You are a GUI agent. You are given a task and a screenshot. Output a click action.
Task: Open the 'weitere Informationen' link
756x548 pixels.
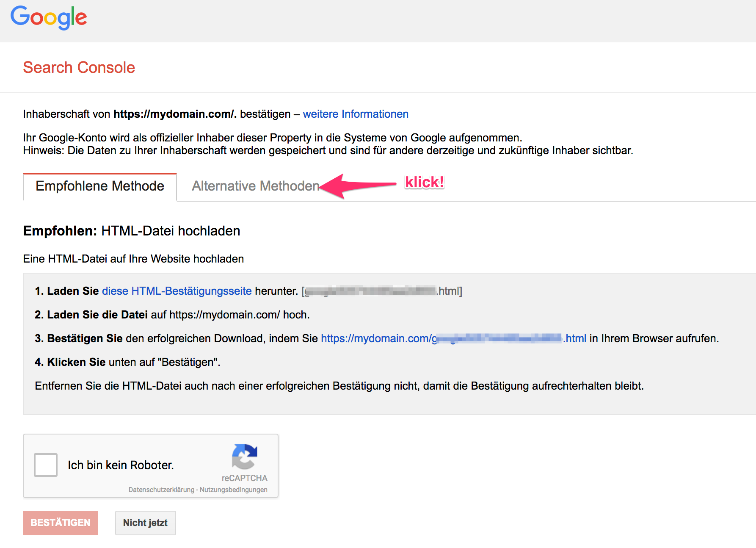tap(356, 114)
